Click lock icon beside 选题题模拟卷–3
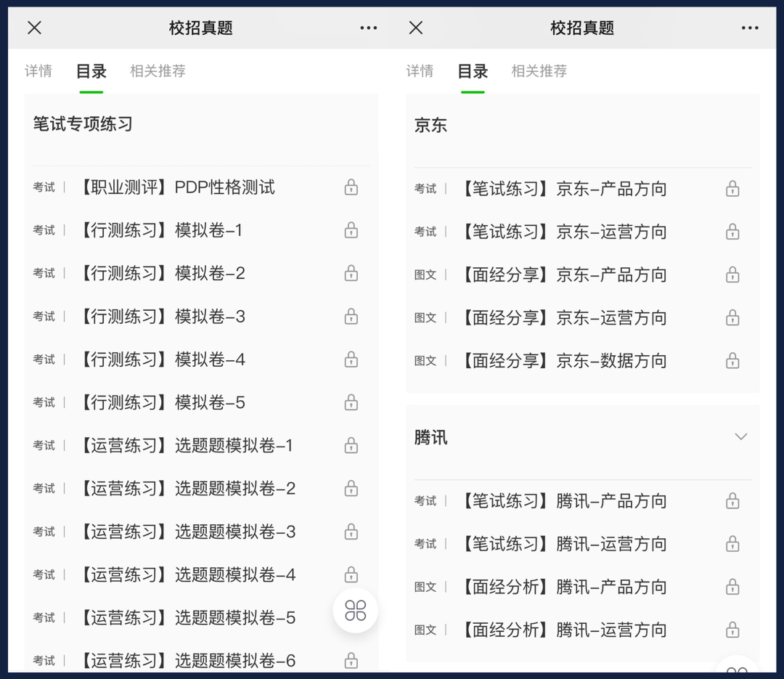The width and height of the screenshot is (784, 679). [351, 532]
